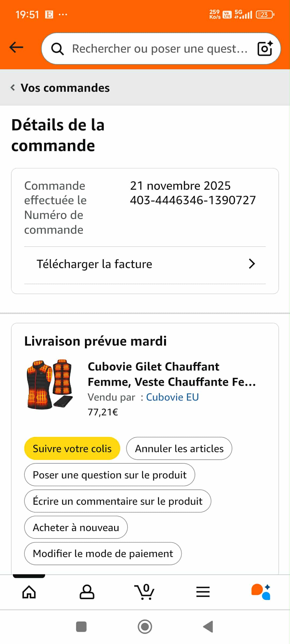Expand the Télécharger la facture chevron
Viewport: 290px width, 644px height.
252,264
